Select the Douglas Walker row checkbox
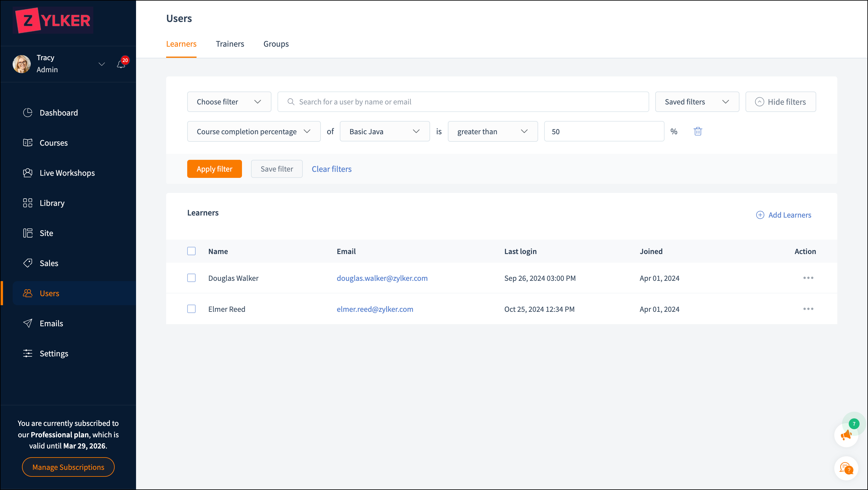Screen dimensions: 868x490 pos(191,278)
